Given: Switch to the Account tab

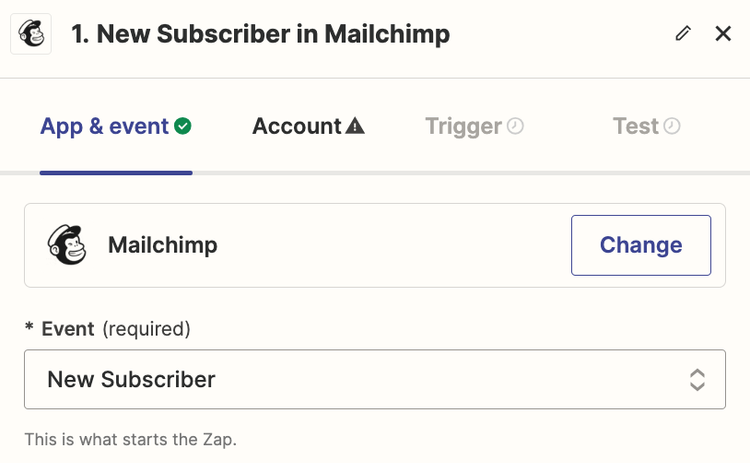Looking at the screenshot, I should 297,126.
